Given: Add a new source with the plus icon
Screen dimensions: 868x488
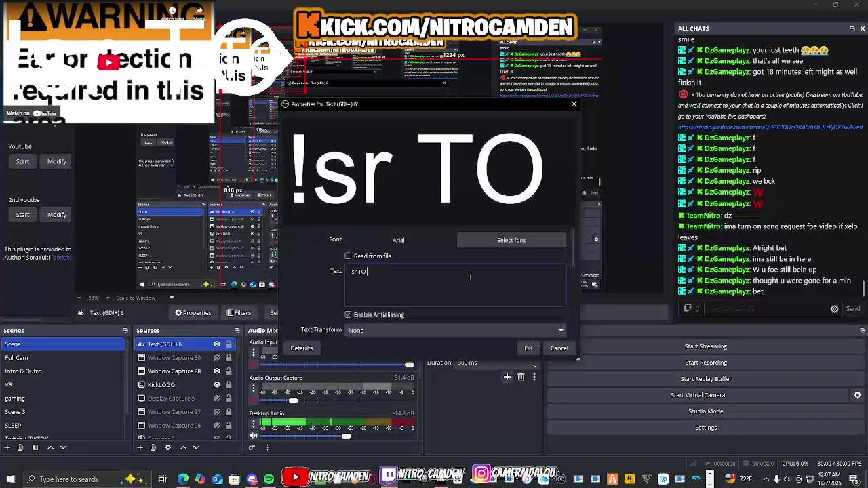Looking at the screenshot, I should click(x=140, y=447).
